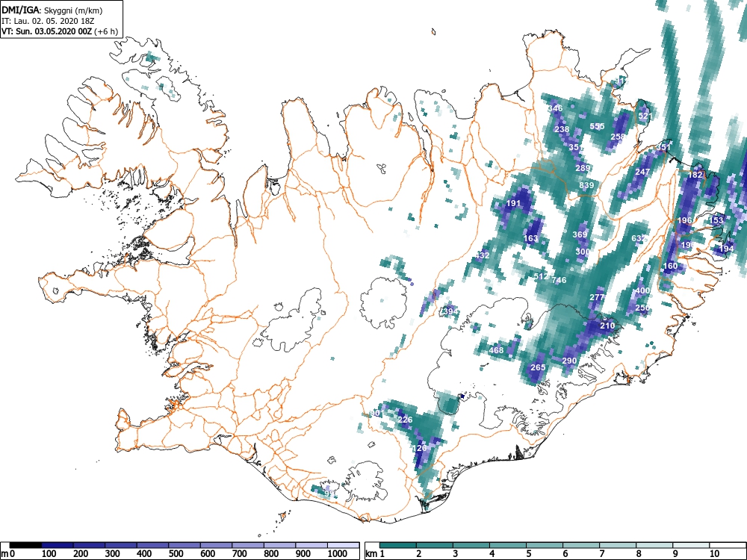Image resolution: width=747 pixels, height=560 pixels.
Task: Click the visibility value "468" on the map
Action: pyautogui.click(x=496, y=350)
